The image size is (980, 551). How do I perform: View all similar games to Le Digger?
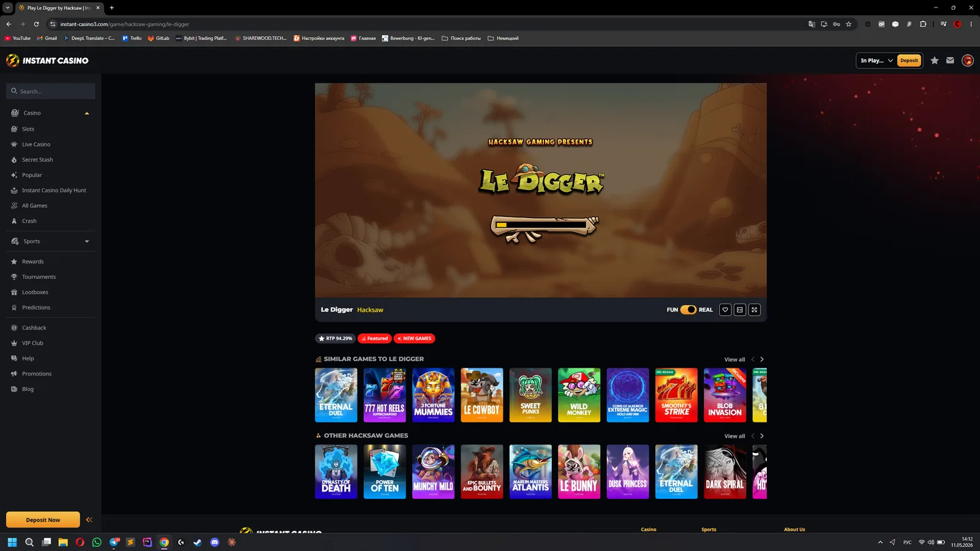click(x=734, y=359)
